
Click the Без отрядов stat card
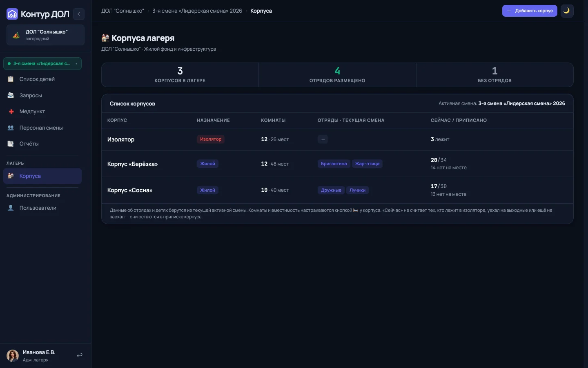pyautogui.click(x=495, y=75)
